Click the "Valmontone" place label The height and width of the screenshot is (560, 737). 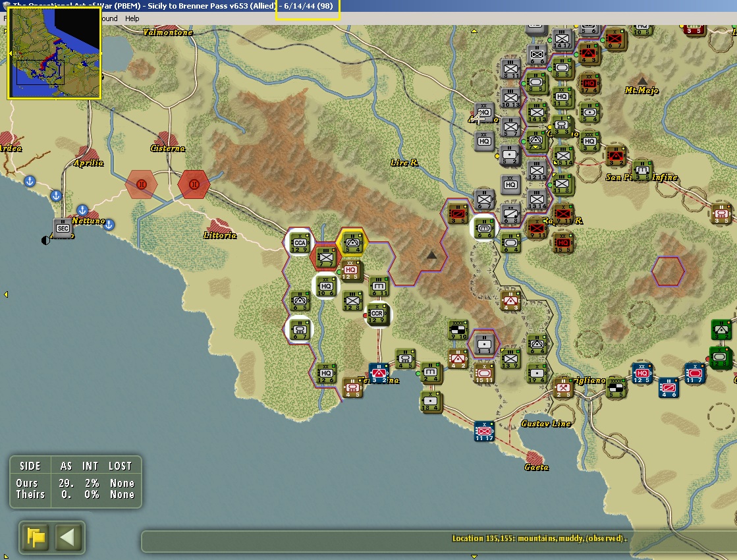click(168, 32)
